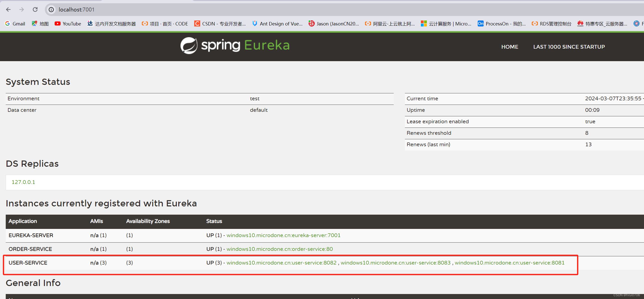Screen dimensions: 644x299
Task: Open the RDS管理控制台 bookmark
Action: [x=552, y=23]
